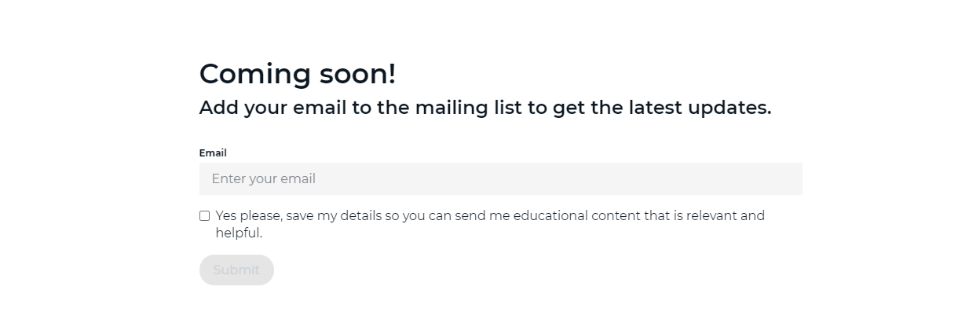Focus the 'Enter your email' placeholder box

click(500, 178)
